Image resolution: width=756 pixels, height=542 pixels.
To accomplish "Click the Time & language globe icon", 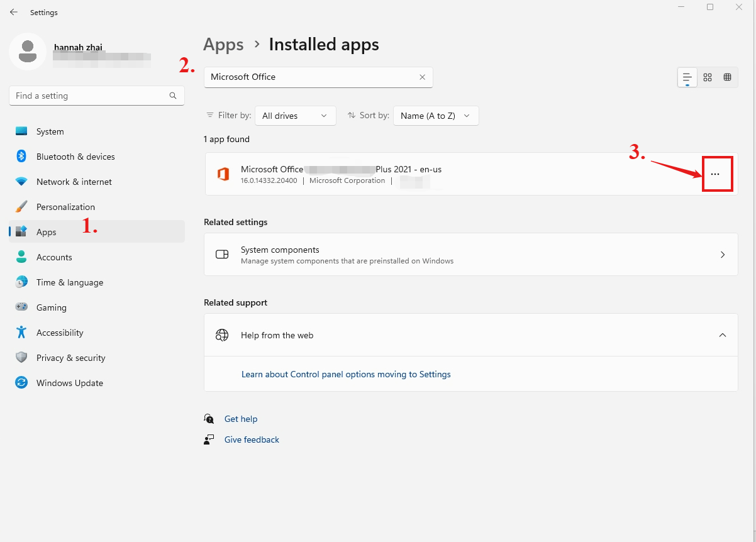I will tap(21, 282).
